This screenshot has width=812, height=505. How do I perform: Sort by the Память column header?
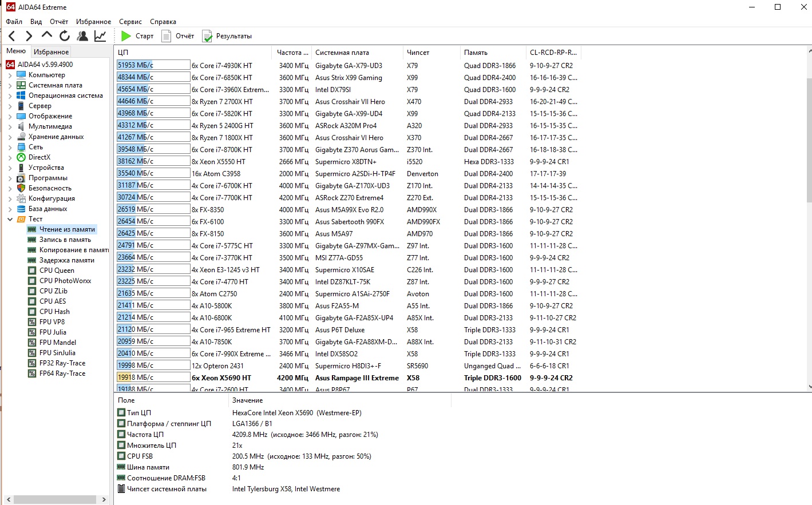[x=493, y=53]
